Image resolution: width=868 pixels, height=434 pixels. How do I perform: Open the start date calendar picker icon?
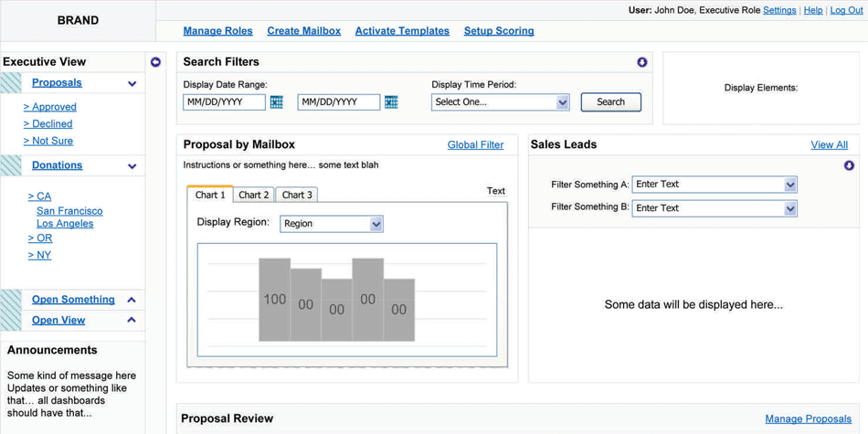pos(277,102)
